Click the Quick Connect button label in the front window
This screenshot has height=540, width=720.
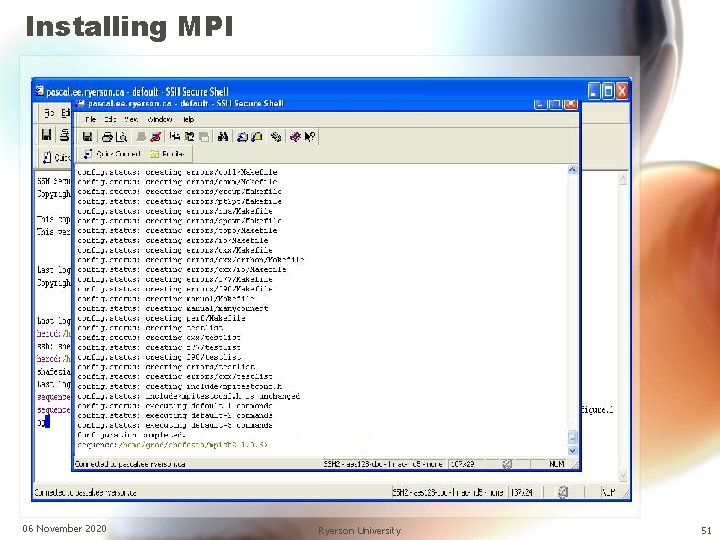[118, 154]
